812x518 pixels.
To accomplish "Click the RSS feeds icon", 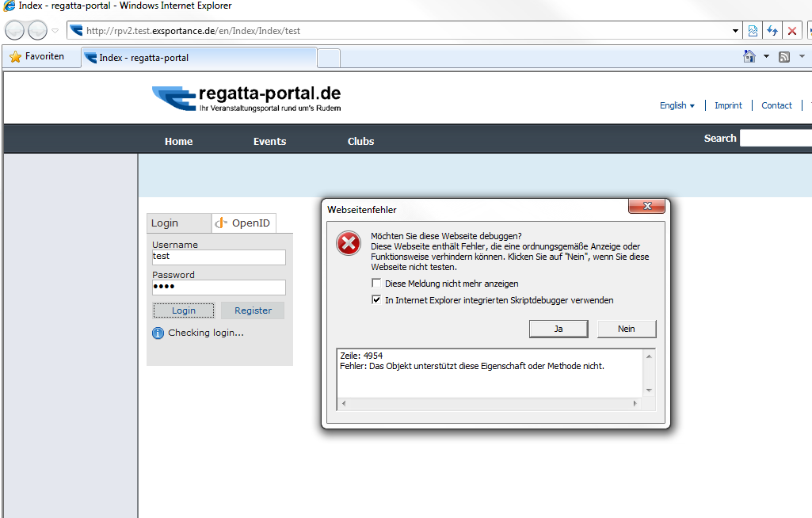I will point(784,57).
